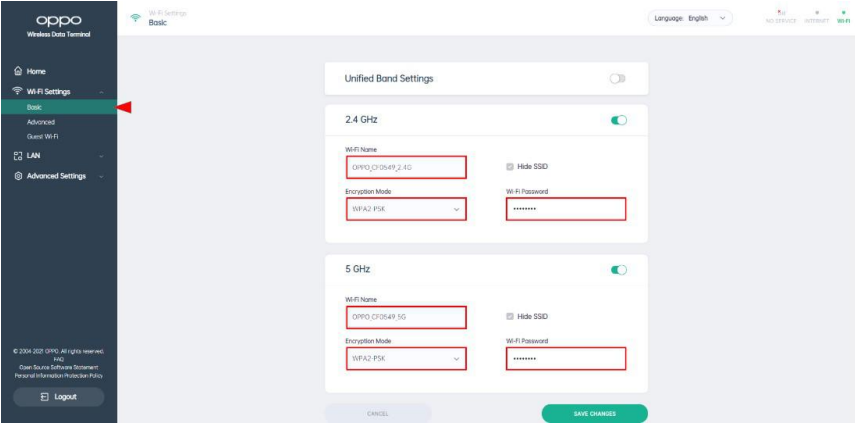Go to Guest Wi-Fi in the sidebar
Viewport: 855px width, 426px height.
[44, 136]
